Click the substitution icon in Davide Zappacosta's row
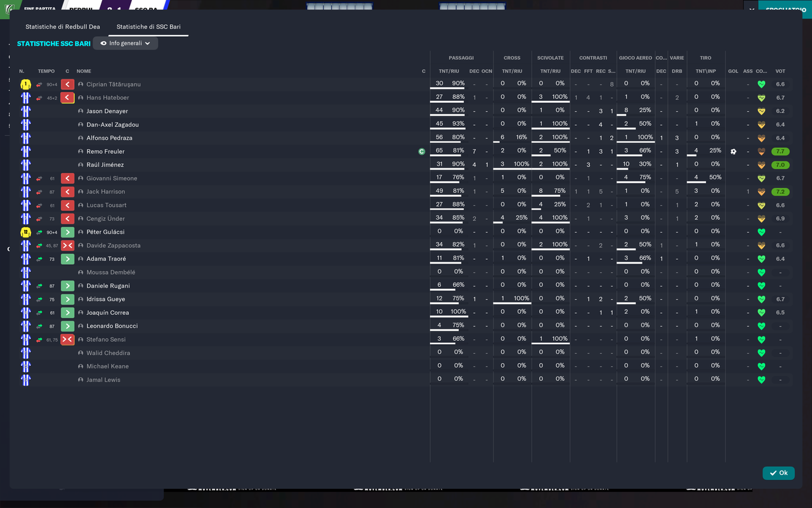This screenshot has height=508, width=812. (x=67, y=246)
